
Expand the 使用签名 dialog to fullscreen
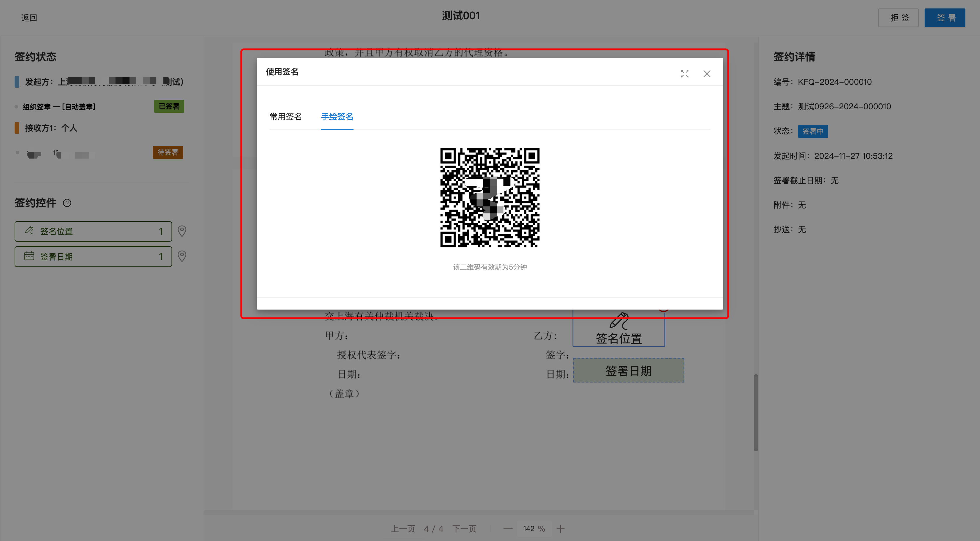pos(685,74)
